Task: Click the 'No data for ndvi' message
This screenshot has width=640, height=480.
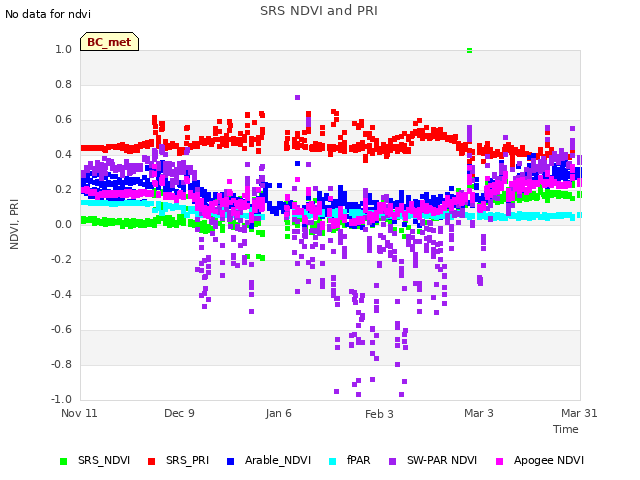Action: click(48, 14)
